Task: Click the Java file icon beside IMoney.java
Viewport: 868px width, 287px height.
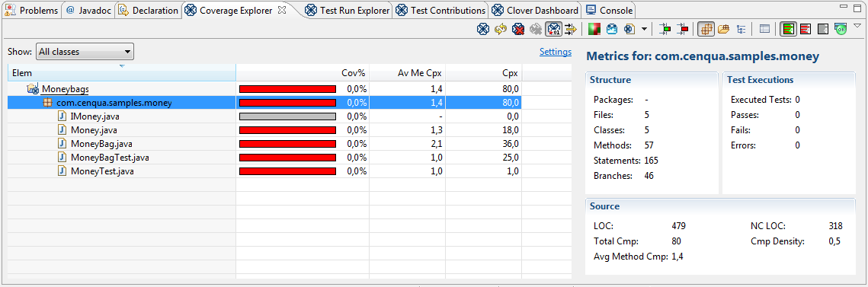Action: (x=62, y=116)
